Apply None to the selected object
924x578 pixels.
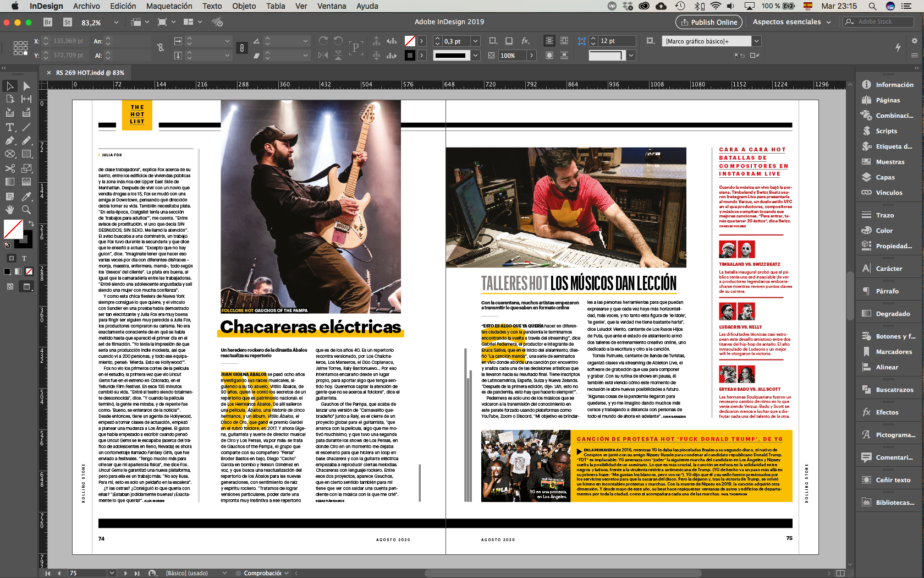[x=29, y=271]
